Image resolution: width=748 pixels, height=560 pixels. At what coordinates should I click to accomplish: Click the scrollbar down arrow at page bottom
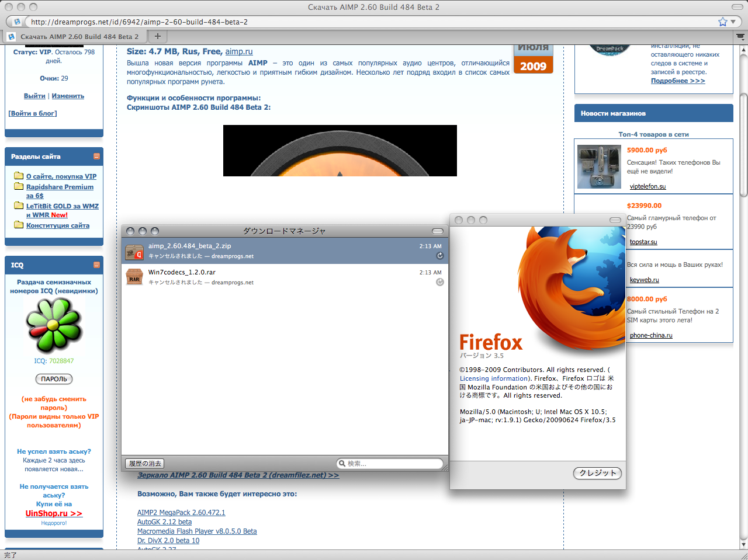click(x=743, y=544)
